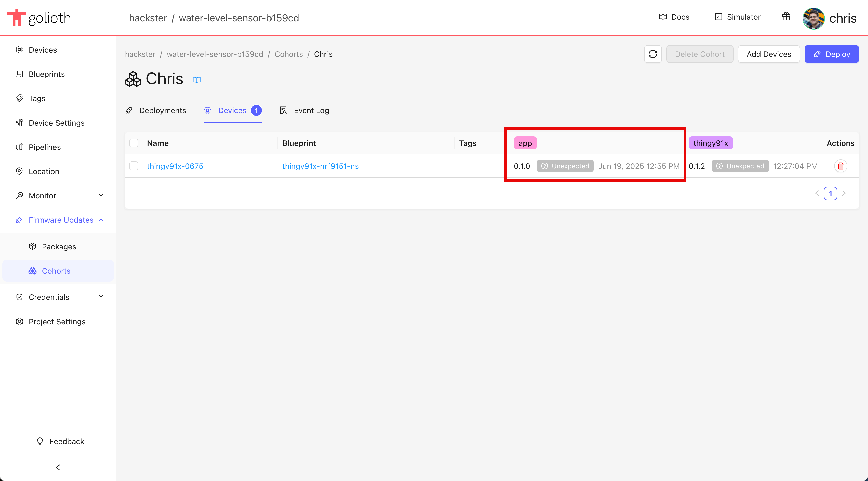Click water-level-sensor-b159cd in breadcrumb
Viewport: 868px width, 481px height.
tap(215, 54)
